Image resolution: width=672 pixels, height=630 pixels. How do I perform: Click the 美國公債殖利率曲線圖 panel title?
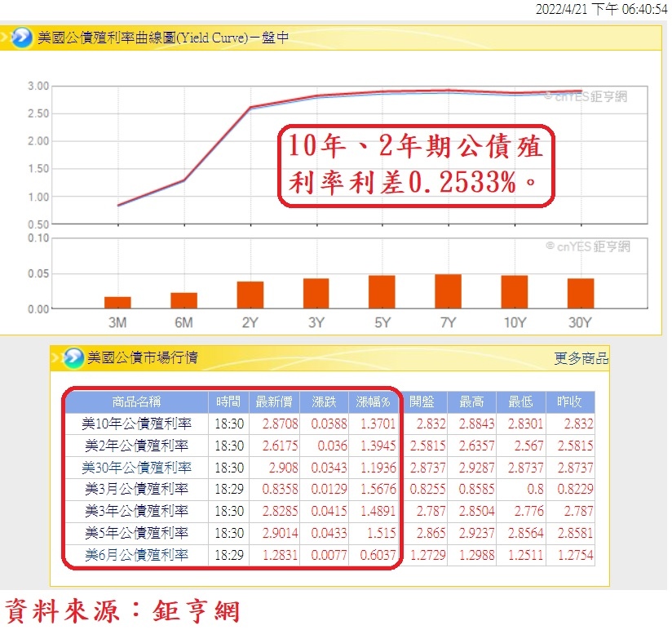(x=163, y=38)
